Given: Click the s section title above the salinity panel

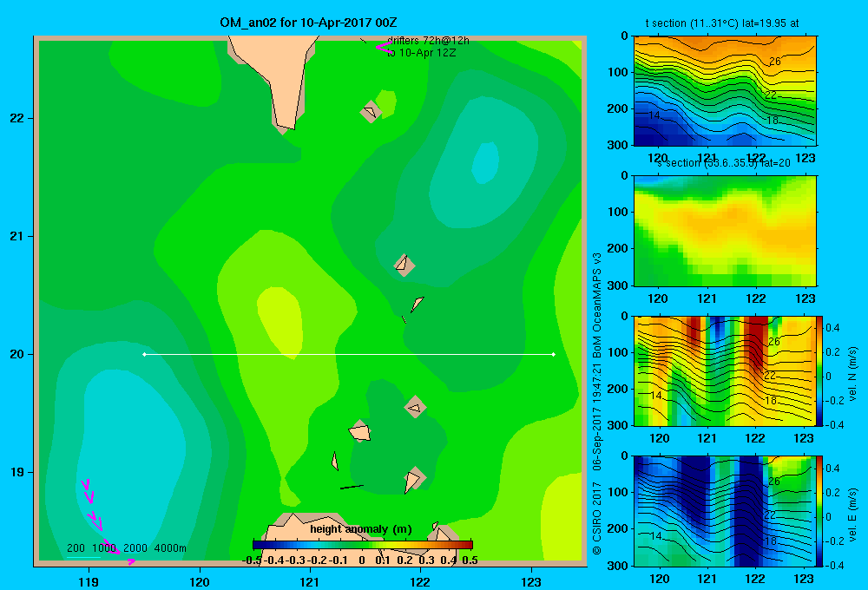Looking at the screenshot, I should pos(724,163).
